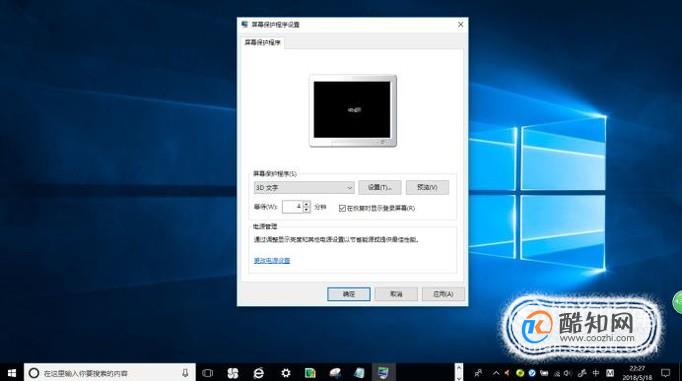Show hidden system tray icons chevron
This screenshot has height=381, width=682.
coord(496,373)
